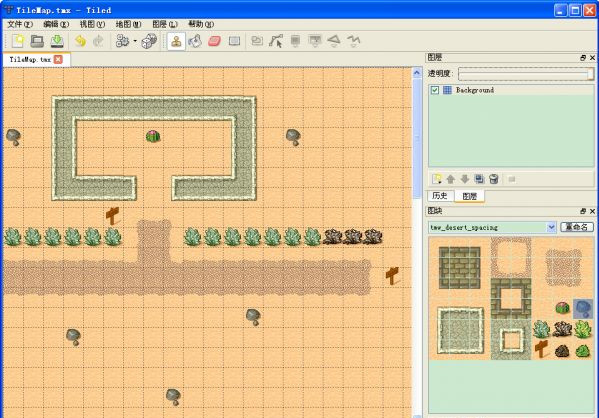
Task: Select the cactus flower tile in tileset
Action: pos(562,307)
